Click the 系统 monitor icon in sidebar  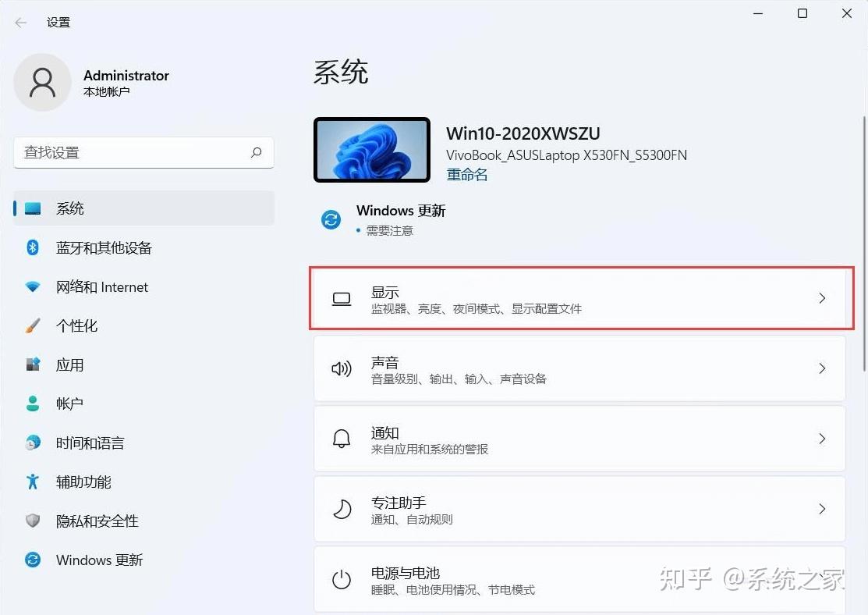coord(33,208)
